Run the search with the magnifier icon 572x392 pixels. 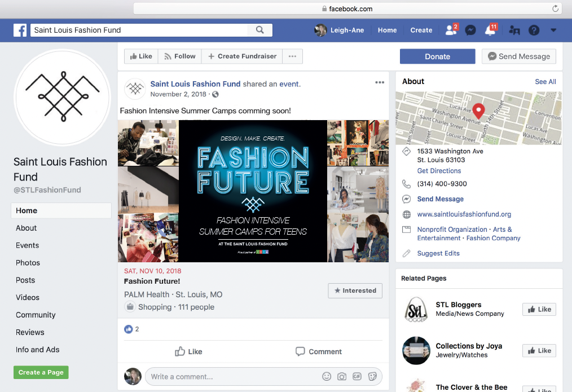coord(259,29)
